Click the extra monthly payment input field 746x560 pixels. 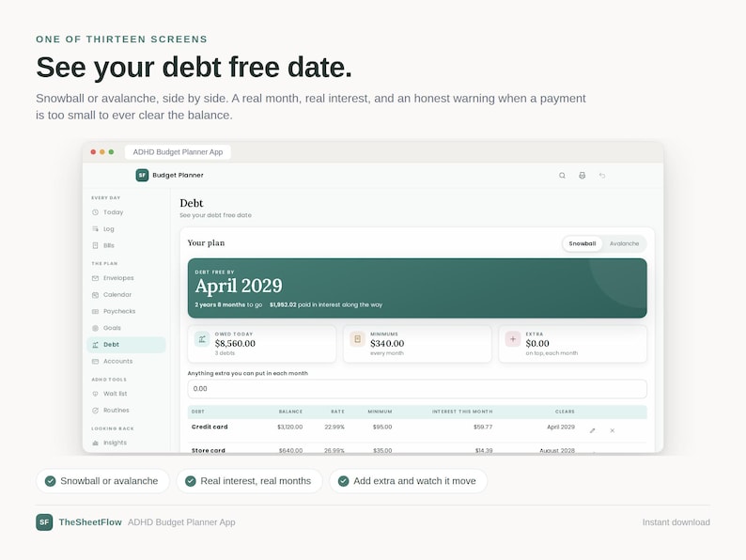point(417,389)
